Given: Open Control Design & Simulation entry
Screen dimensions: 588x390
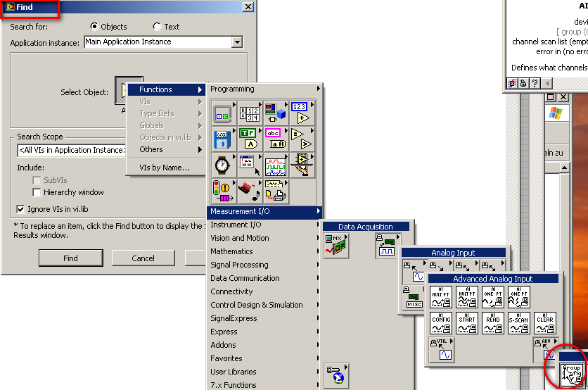Looking at the screenshot, I should tap(264, 305).
